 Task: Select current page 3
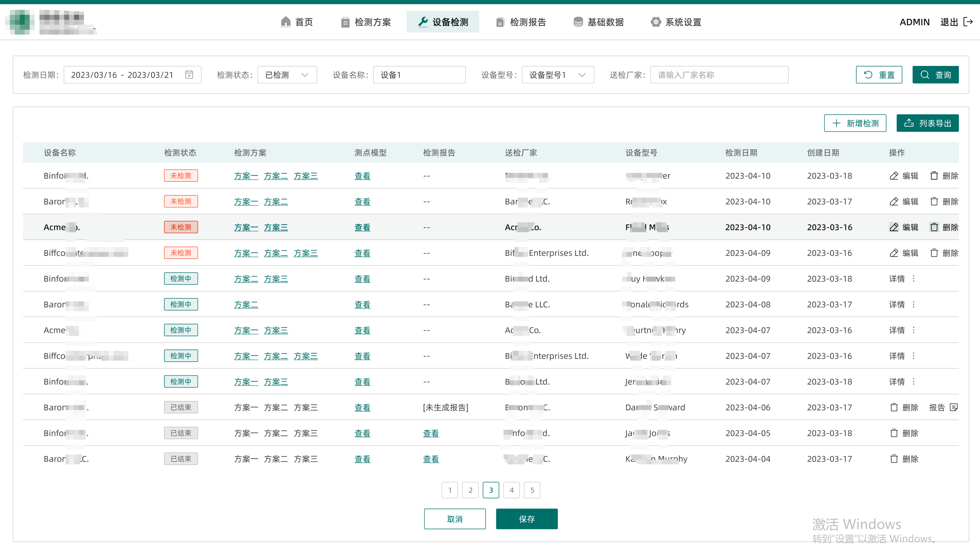491,490
